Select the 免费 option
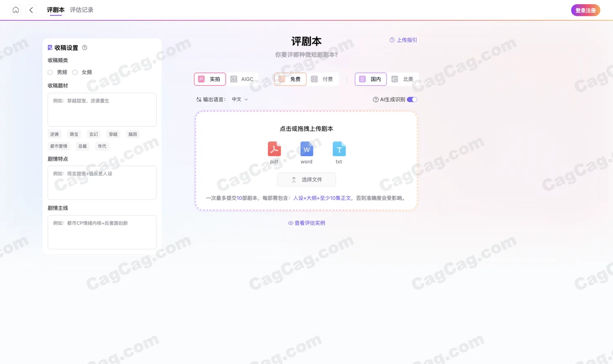This screenshot has height=364, width=613. 290,79
